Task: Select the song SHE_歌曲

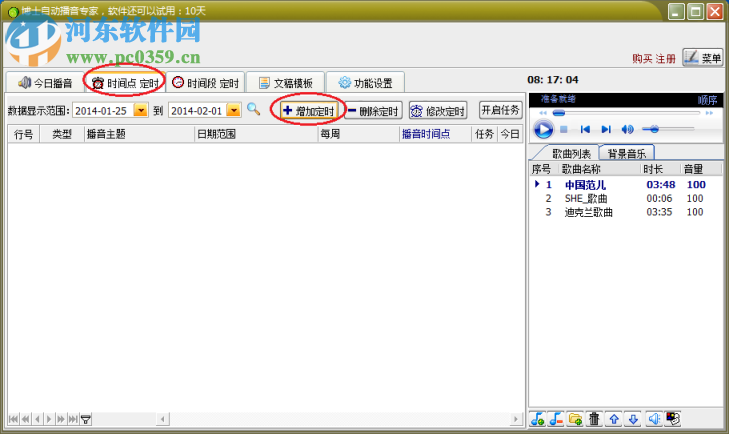Action: click(586, 199)
